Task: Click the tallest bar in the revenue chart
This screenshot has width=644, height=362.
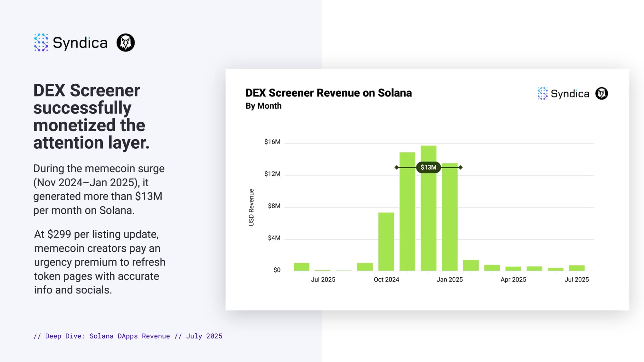Action: click(429, 208)
